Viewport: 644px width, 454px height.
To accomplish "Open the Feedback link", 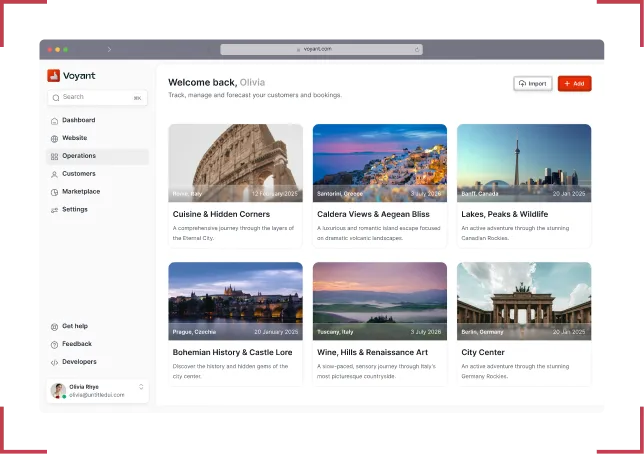I will (97, 344).
